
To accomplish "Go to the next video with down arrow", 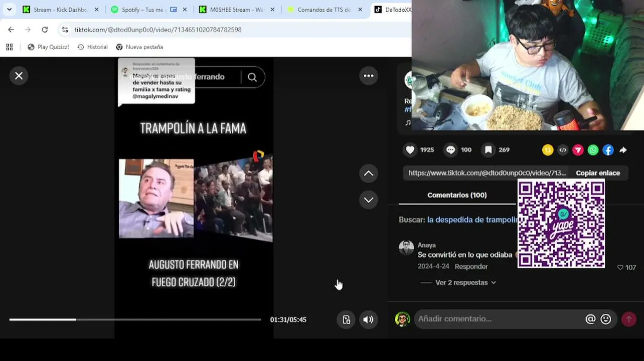I will [369, 200].
